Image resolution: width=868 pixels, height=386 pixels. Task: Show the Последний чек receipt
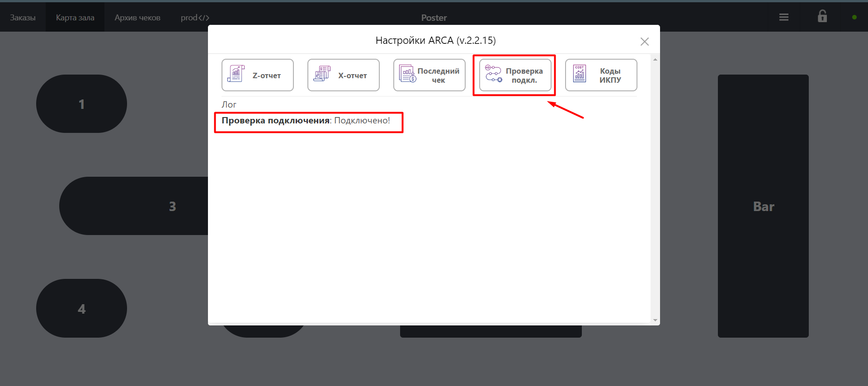[x=429, y=75]
